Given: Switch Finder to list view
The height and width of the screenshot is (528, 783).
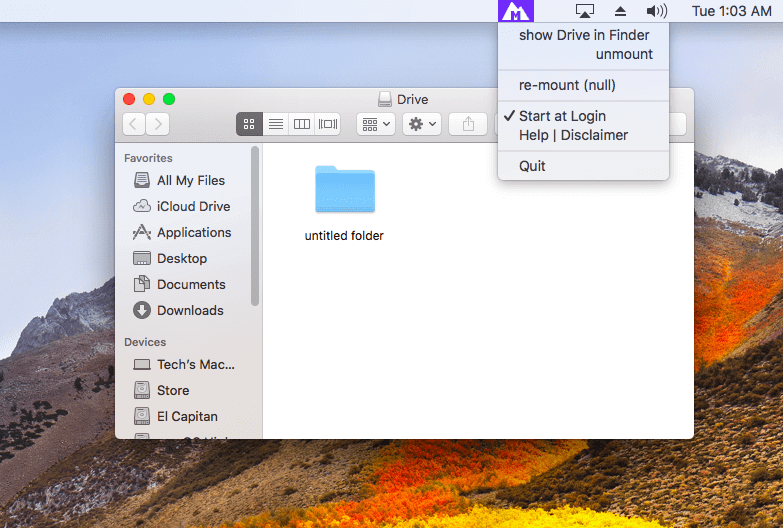Looking at the screenshot, I should coord(276,124).
